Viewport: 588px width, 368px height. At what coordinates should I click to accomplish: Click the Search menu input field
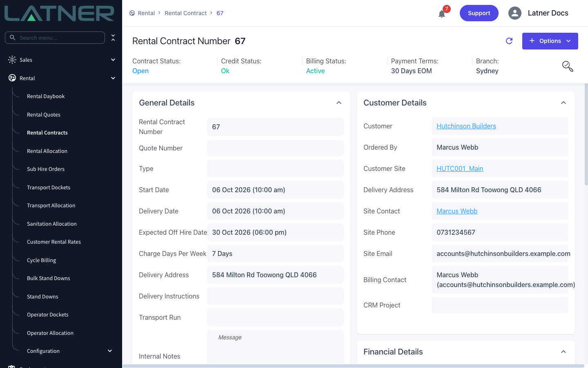pos(55,38)
